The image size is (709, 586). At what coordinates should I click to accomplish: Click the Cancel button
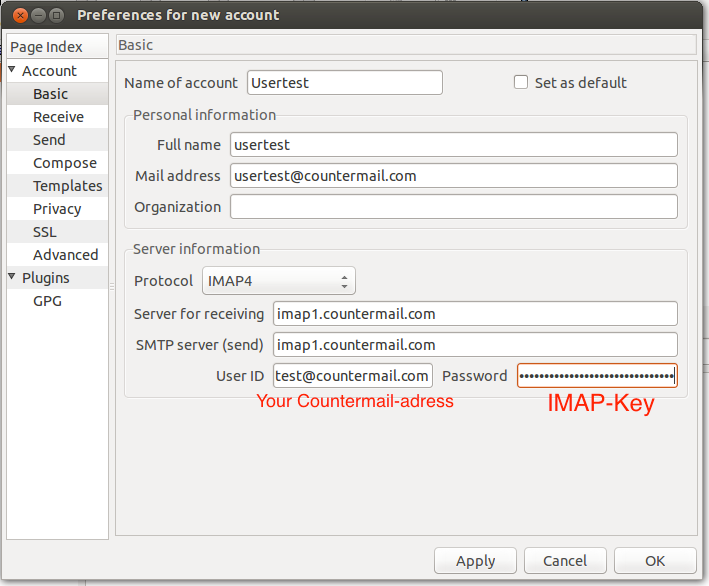(565, 561)
